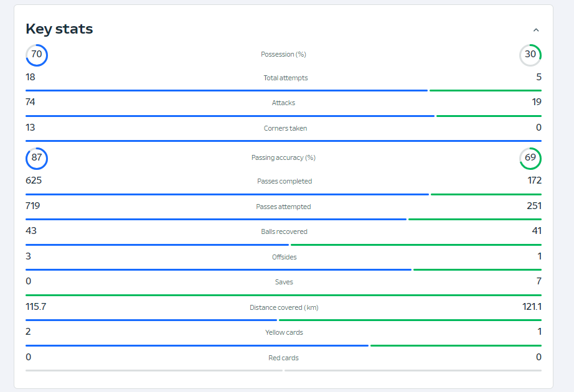Viewport: 574px width, 392px height.
Task: Click the blue Total attempts bar
Action: (x=227, y=90)
